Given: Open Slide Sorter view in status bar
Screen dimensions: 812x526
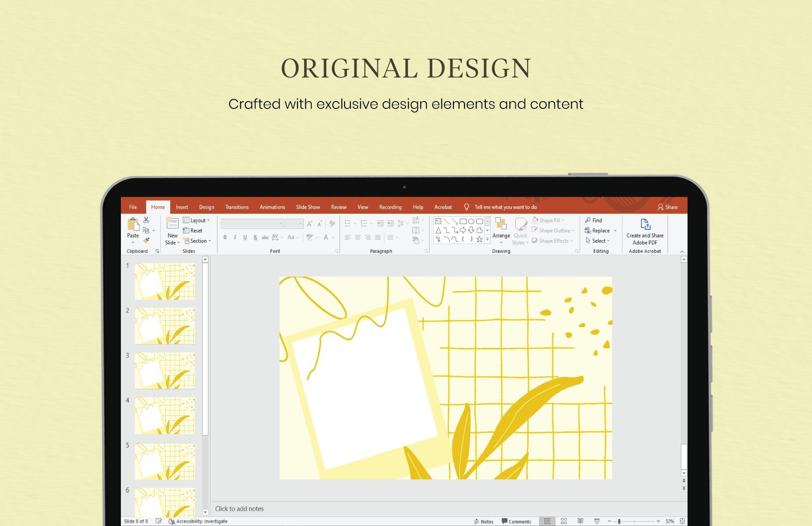Looking at the screenshot, I should click(564, 521).
